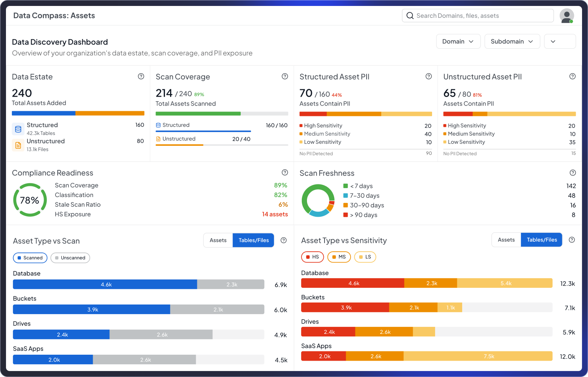Screen dimensions: 588x377
Task: Open the Subdomain dropdown
Action: pyautogui.click(x=512, y=41)
